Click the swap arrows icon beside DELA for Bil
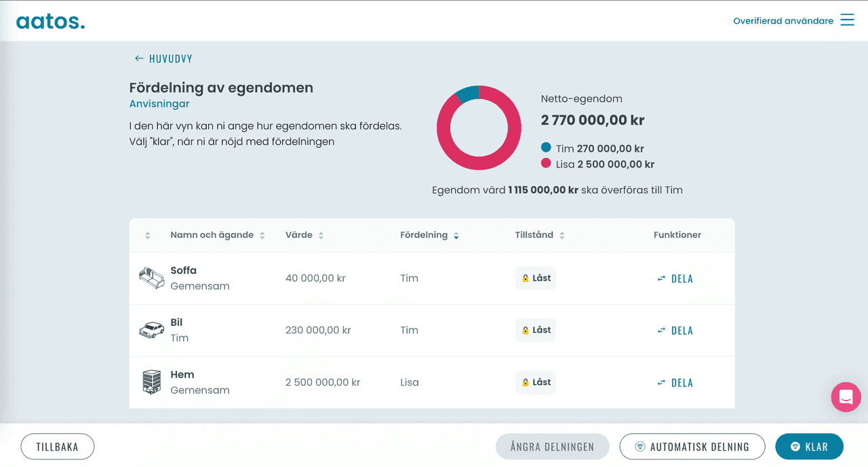Screen dimensions: 868x467 (660, 330)
